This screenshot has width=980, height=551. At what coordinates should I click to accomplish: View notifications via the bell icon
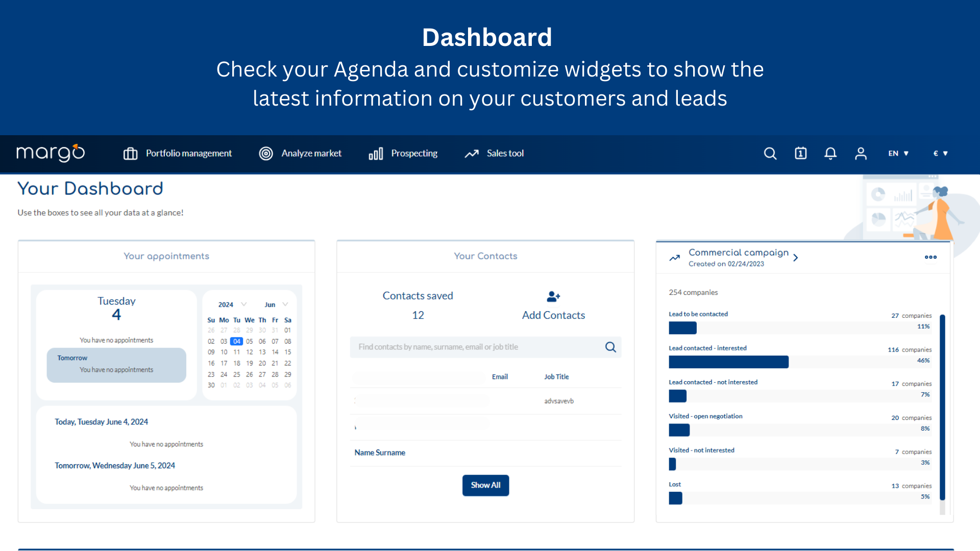(830, 153)
